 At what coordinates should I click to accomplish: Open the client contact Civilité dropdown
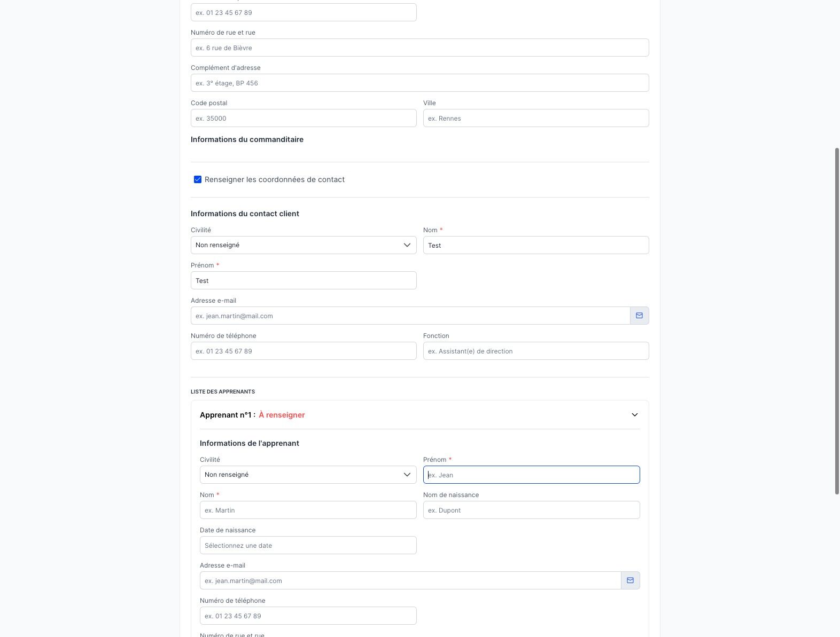point(303,245)
